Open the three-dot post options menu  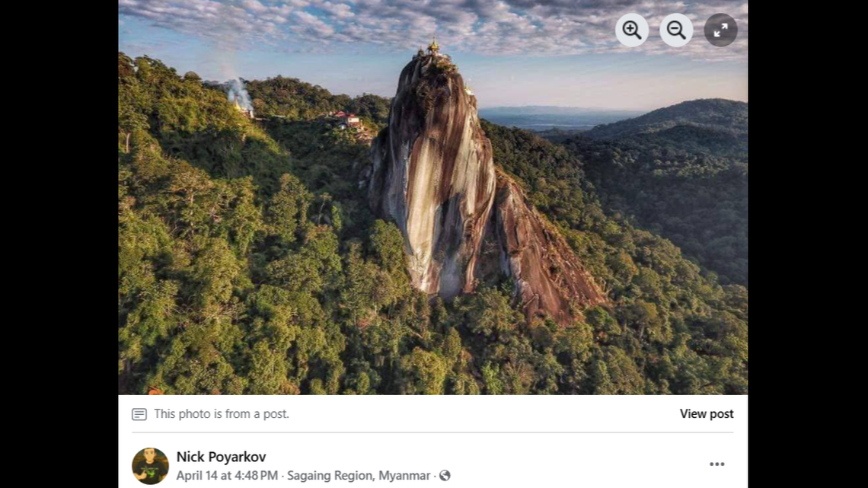point(716,464)
